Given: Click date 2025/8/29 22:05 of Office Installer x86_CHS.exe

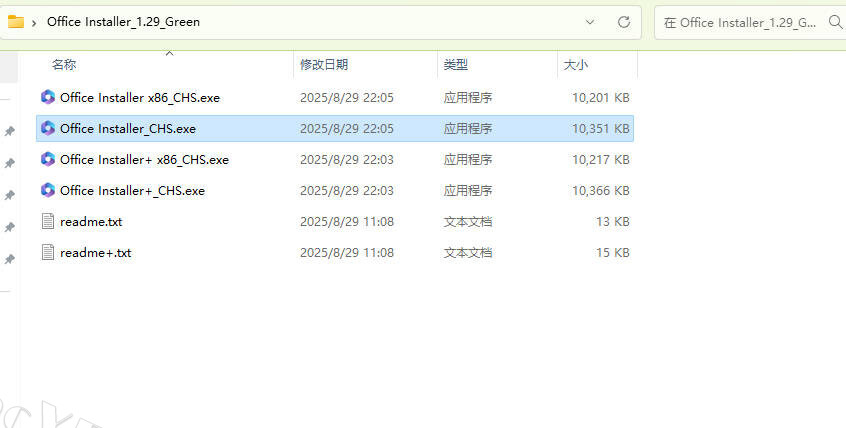Looking at the screenshot, I should pyautogui.click(x=347, y=98).
